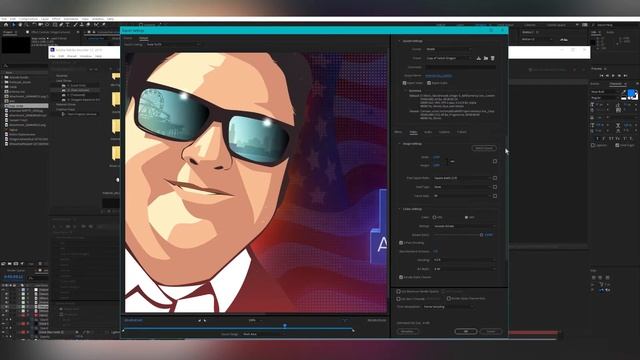
Task: Click First Frame button in AE Preview panel
Action: click(601, 76)
